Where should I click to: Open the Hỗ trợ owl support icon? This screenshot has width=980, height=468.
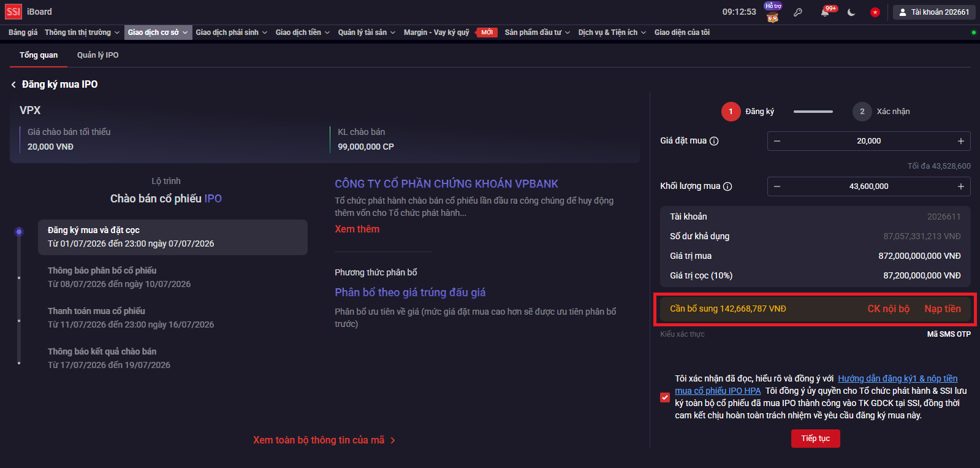773,13
